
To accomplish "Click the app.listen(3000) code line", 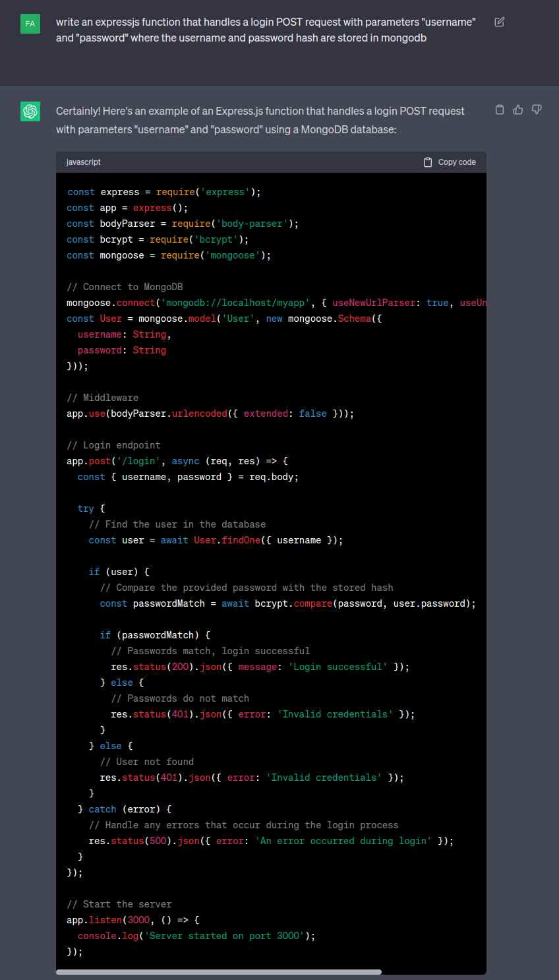I will pyautogui.click(x=132, y=920).
